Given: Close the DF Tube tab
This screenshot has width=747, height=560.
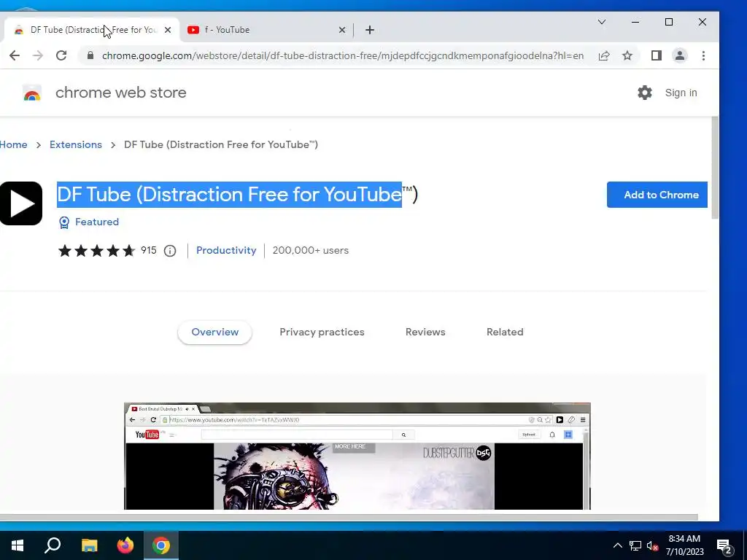Looking at the screenshot, I should [x=168, y=30].
